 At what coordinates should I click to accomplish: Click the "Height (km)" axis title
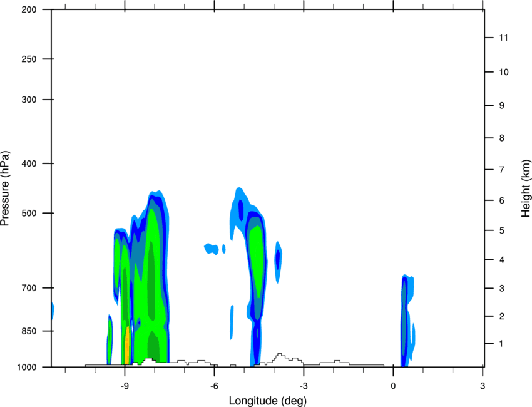(x=526, y=188)
